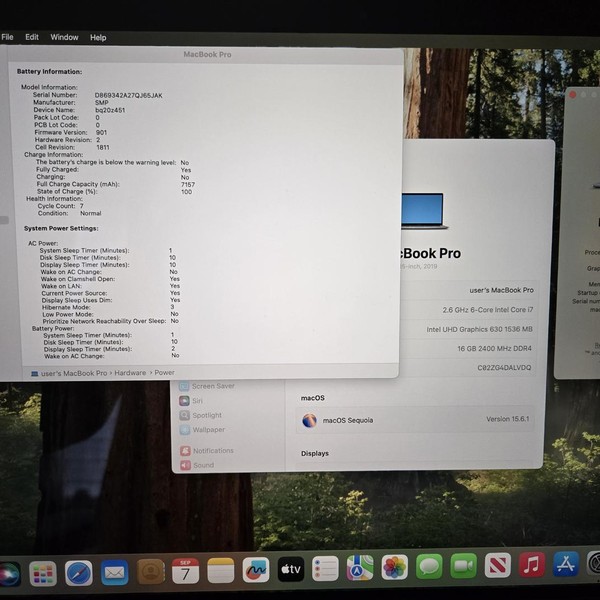The height and width of the screenshot is (600, 600).
Task: Click Intel UHD Graphics 630 1536 MB
Action: coord(479,329)
